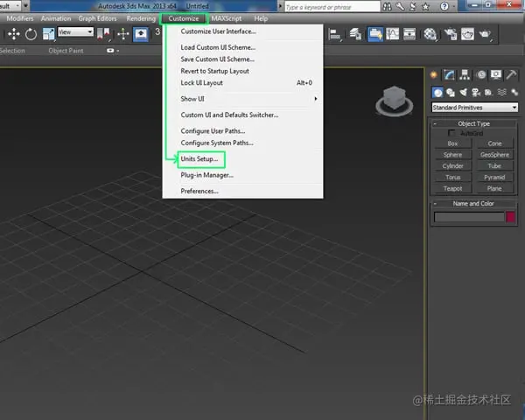This screenshot has height=420, width=525.
Task: Choose Units Setup from Customize menu
Action: click(199, 158)
